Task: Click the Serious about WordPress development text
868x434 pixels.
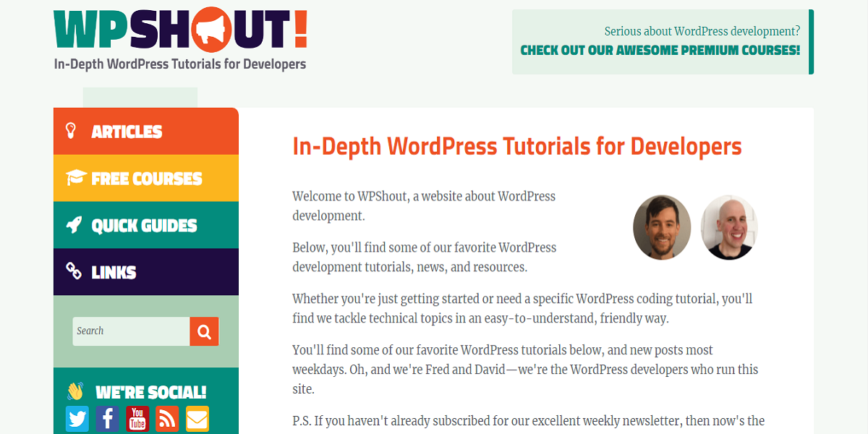Action: [702, 31]
